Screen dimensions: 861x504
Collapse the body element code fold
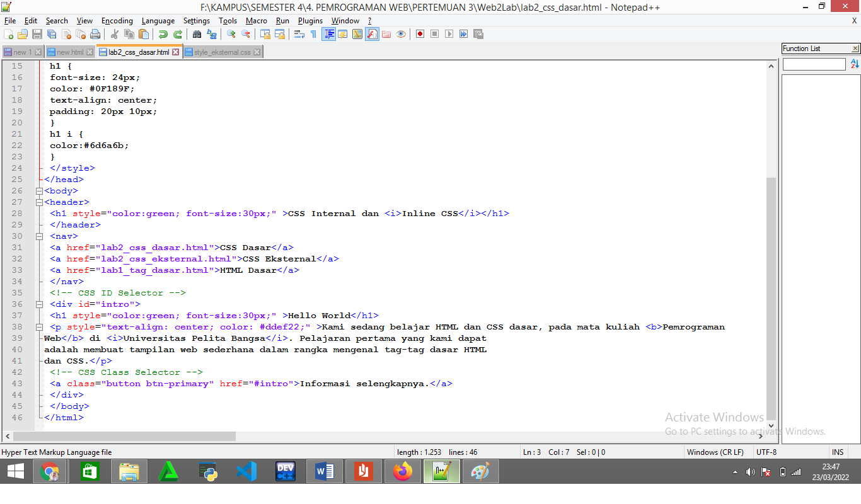[39, 190]
